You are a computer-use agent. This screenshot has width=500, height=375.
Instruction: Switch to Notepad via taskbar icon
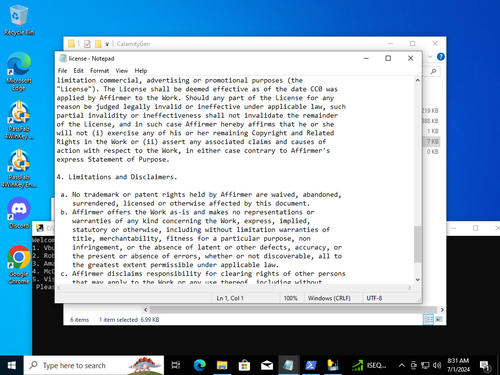pos(288,365)
